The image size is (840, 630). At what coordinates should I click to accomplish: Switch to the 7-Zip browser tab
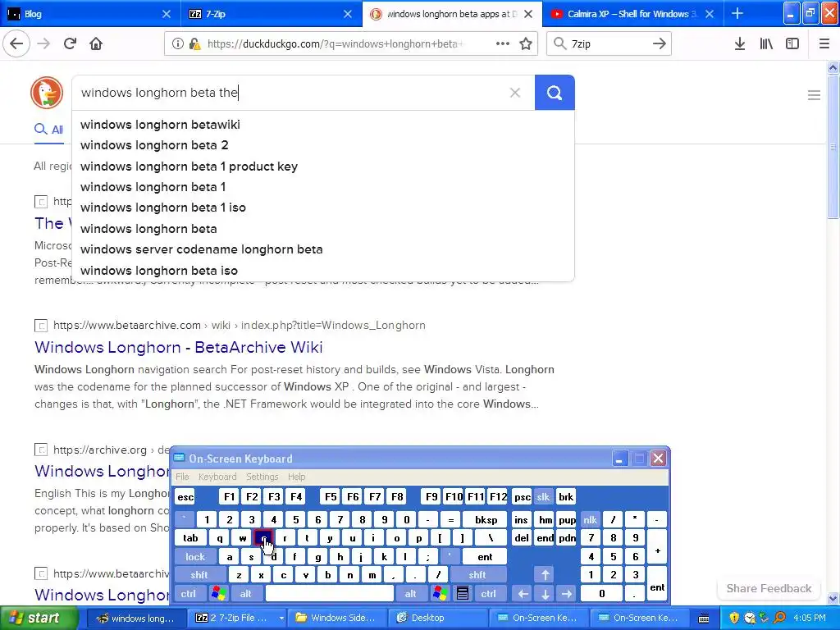click(x=271, y=13)
